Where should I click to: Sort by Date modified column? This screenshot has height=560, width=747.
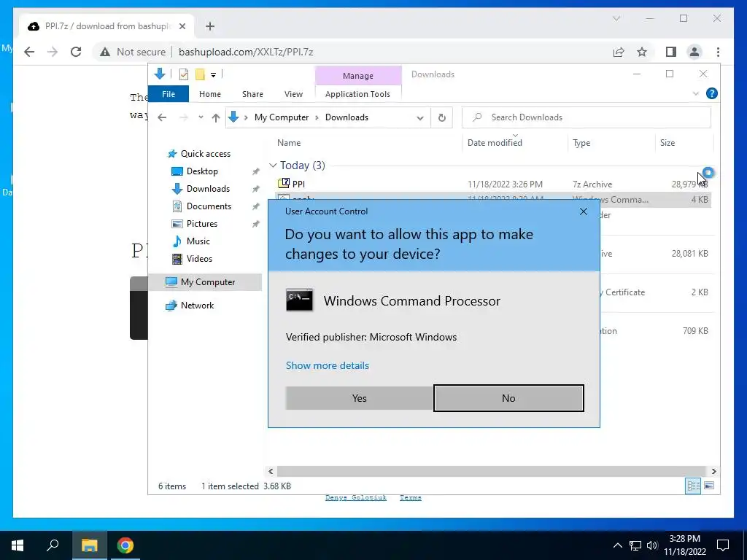(x=495, y=143)
